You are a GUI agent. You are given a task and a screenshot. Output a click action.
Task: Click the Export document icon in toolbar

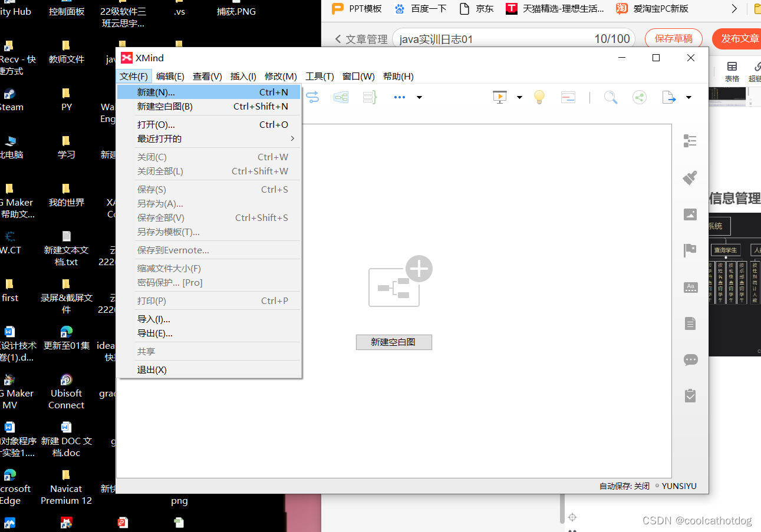pyautogui.click(x=669, y=97)
